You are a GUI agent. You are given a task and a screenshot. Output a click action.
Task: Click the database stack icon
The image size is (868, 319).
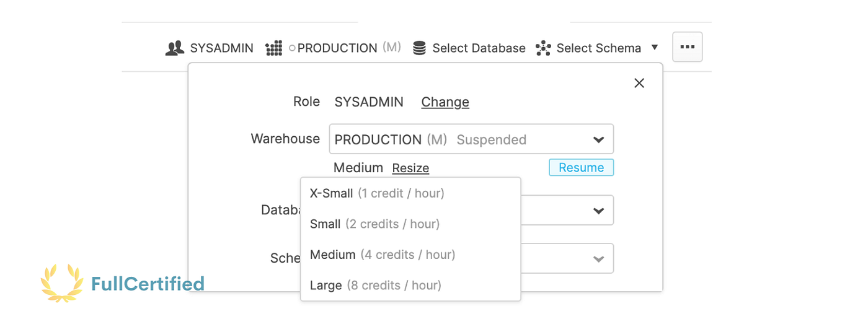(420, 48)
